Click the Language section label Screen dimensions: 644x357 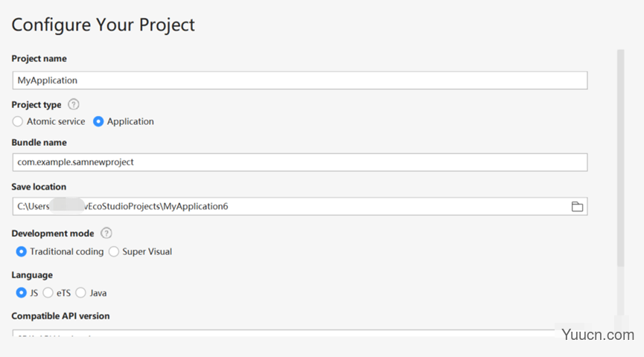click(x=32, y=275)
